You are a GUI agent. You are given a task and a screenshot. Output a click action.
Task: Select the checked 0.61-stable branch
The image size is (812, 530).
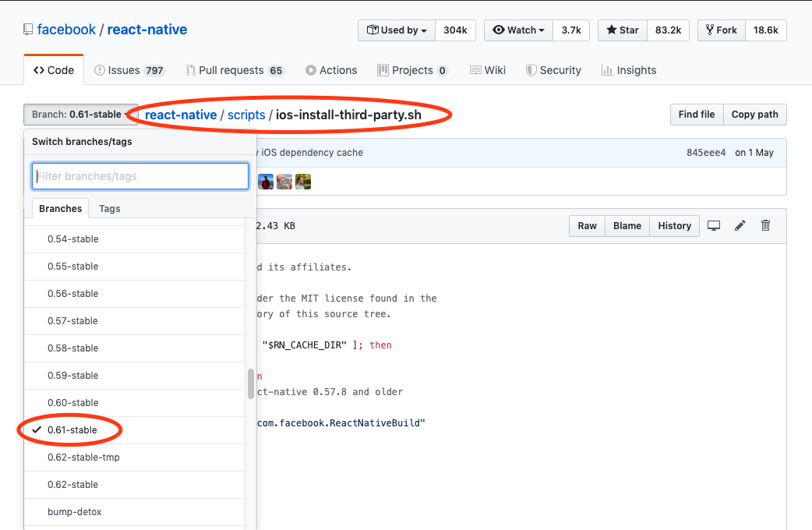coord(135,430)
